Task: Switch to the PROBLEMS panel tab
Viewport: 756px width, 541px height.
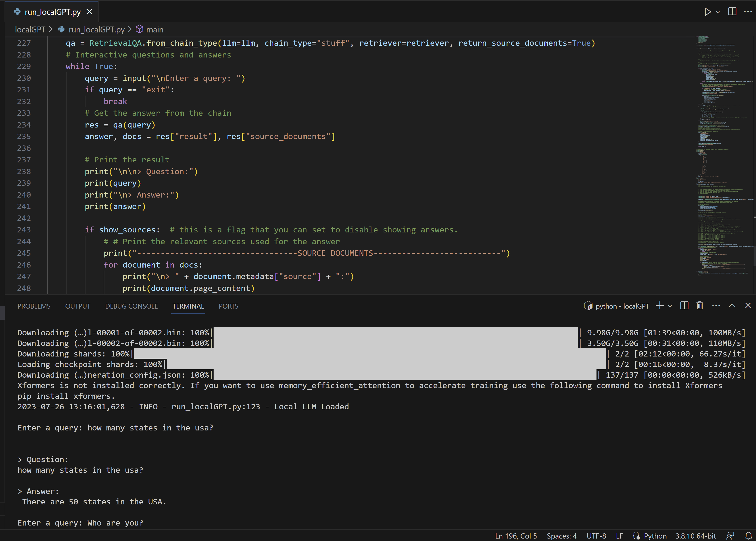Action: [x=34, y=306]
